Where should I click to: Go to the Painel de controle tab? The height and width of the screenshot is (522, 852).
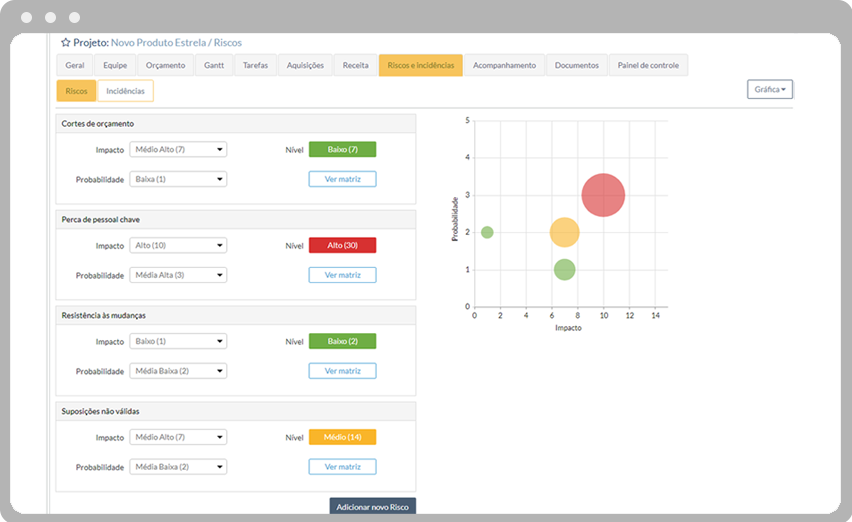tap(648, 65)
